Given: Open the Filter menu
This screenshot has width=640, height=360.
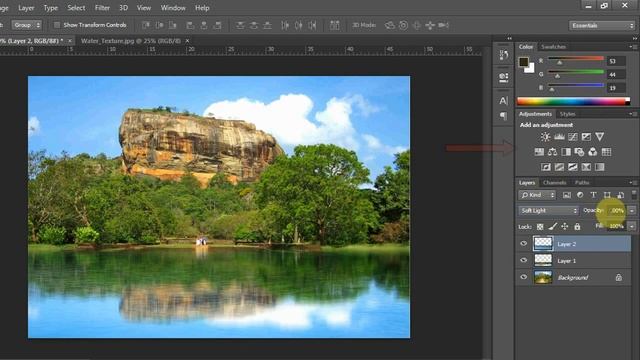Looking at the screenshot, I should coord(102,8).
